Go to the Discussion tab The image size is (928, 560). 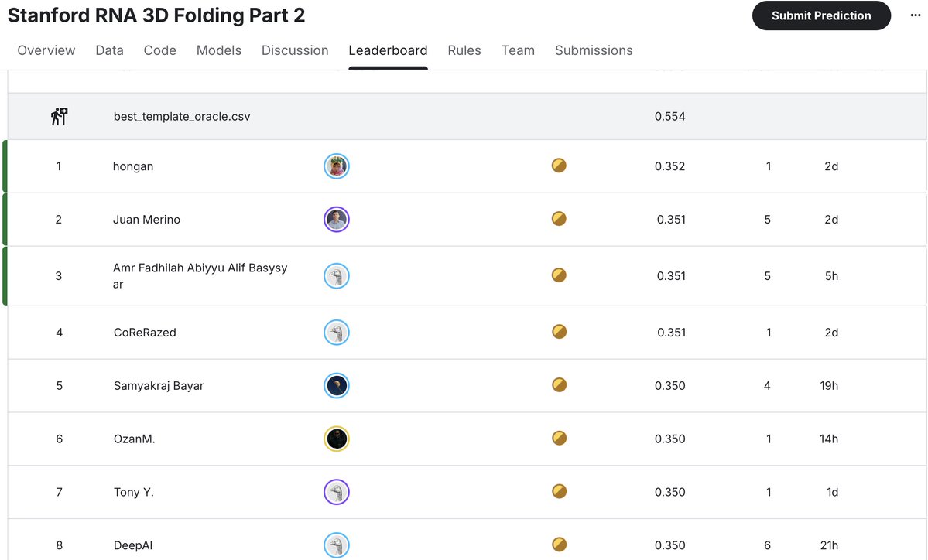click(295, 50)
